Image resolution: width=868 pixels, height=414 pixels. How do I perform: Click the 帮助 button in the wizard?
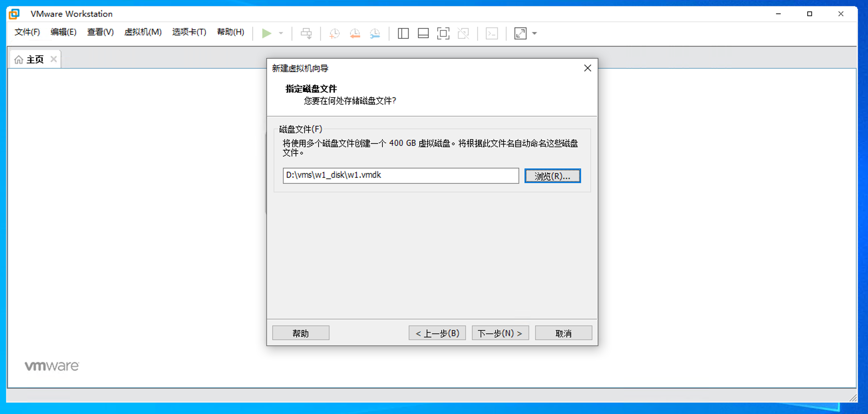301,333
